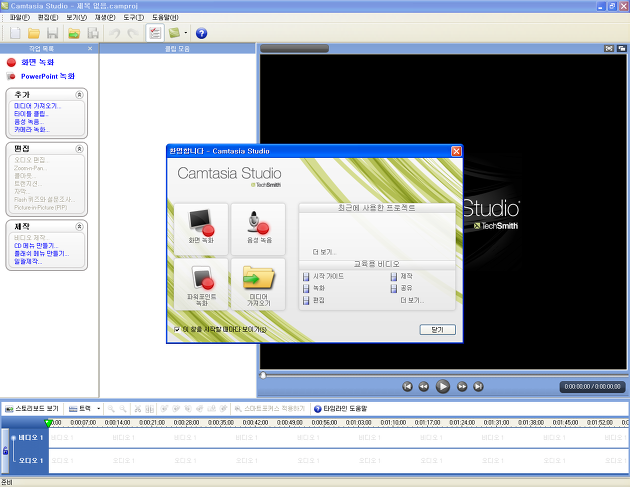Select the 비디오 1 track label
The image size is (630, 487).
pos(31,437)
